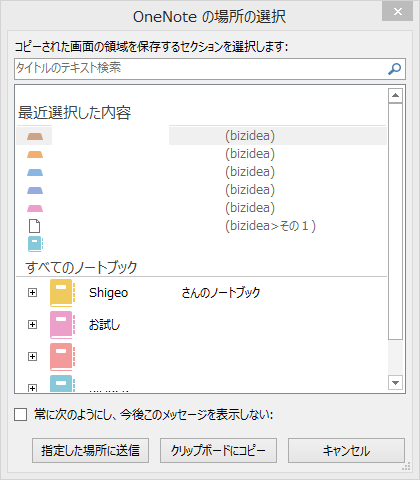Viewport: 420px width, 480px height.
Task: Select the blank page icon entry
Action: point(34,226)
